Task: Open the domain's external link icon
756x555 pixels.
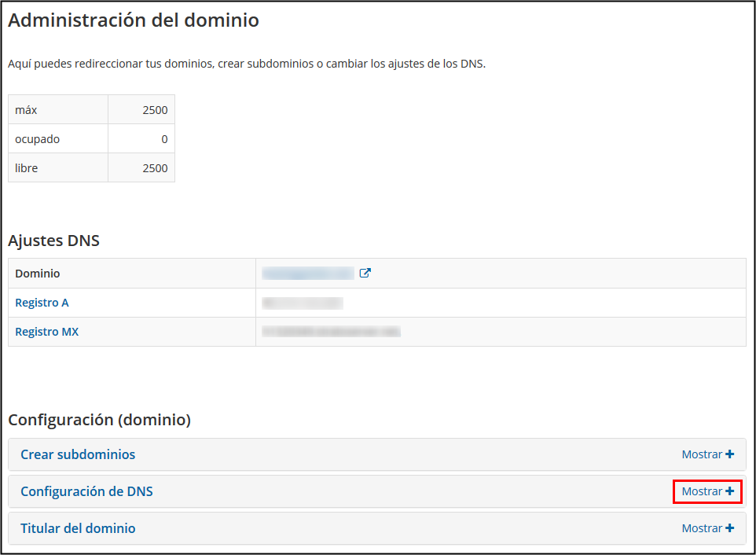Action: pos(365,274)
